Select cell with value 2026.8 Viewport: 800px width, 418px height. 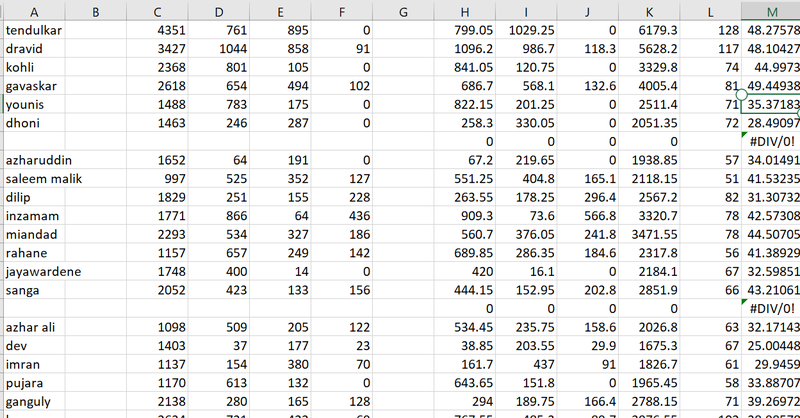click(x=649, y=327)
